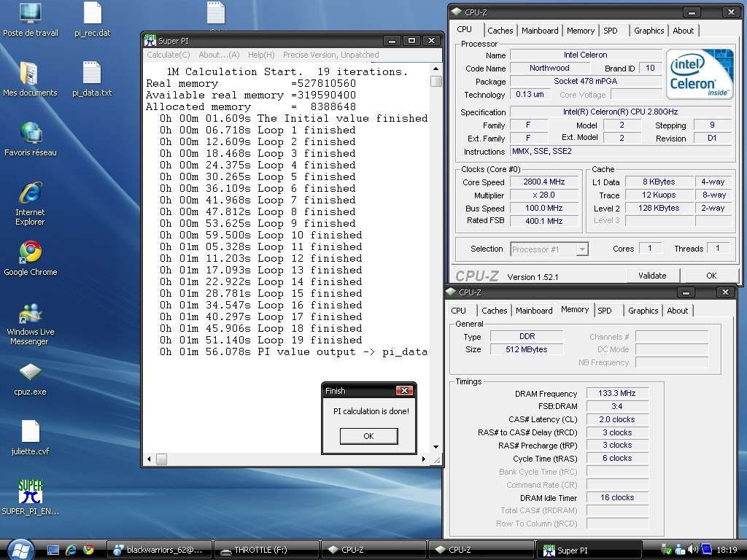This screenshot has width=747, height=560.
Task: Open blackwarriors_62@ taskbar button
Action: [158, 550]
